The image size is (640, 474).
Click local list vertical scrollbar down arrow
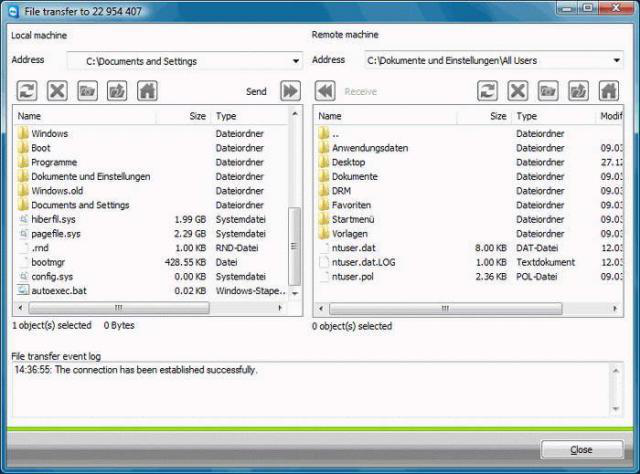(x=295, y=293)
